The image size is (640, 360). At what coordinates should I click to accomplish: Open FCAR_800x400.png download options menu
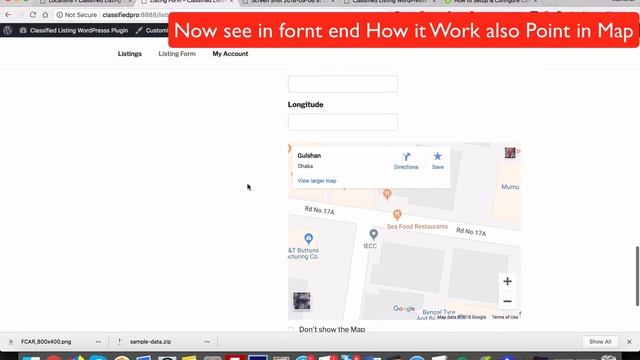coord(98,342)
